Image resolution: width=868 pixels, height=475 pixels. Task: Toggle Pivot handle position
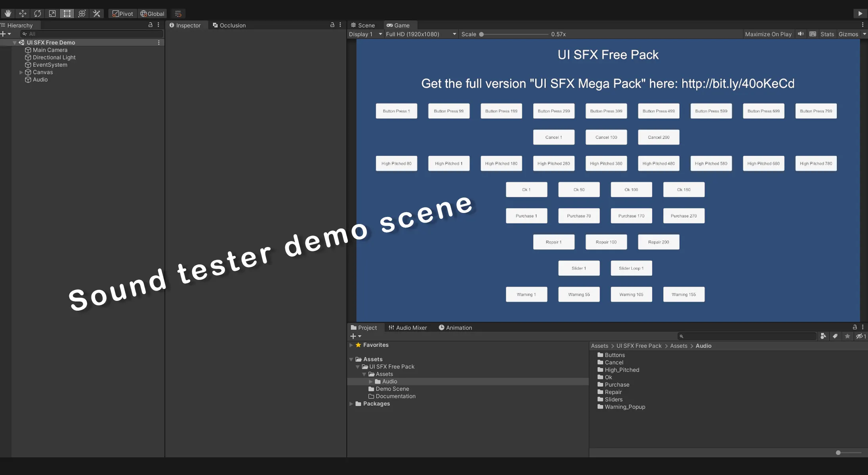tap(123, 13)
